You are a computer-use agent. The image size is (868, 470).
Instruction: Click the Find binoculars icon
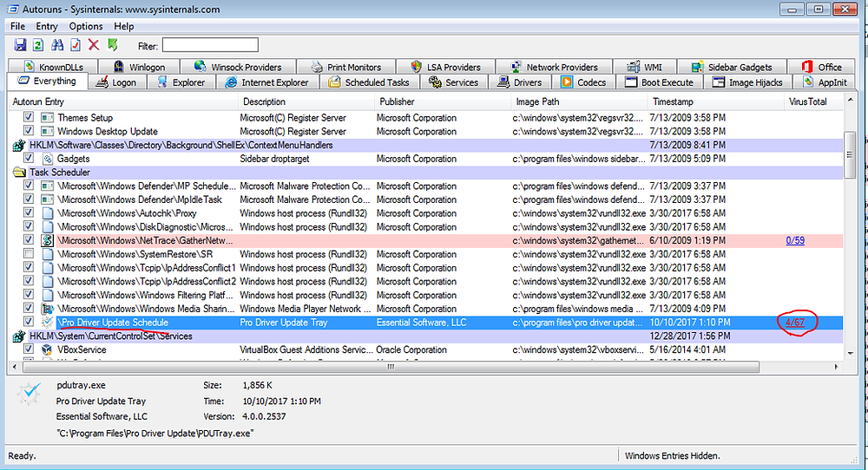(x=57, y=45)
